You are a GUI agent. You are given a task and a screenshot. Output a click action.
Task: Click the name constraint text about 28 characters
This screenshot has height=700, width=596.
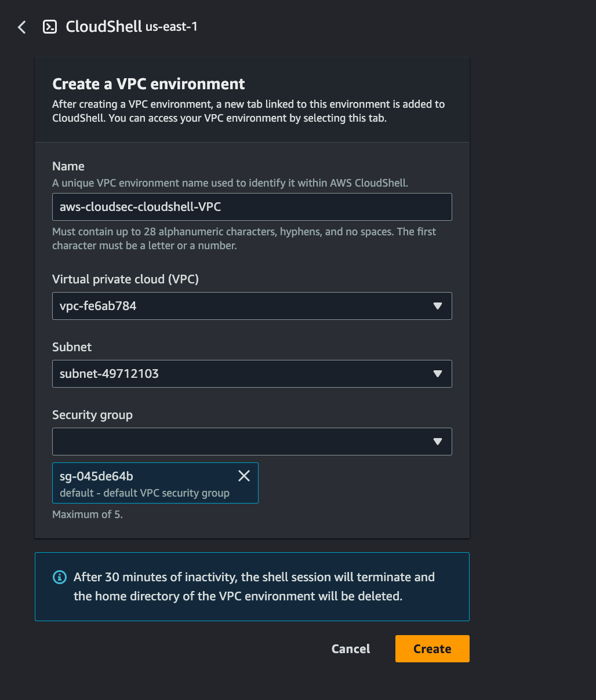[244, 239]
